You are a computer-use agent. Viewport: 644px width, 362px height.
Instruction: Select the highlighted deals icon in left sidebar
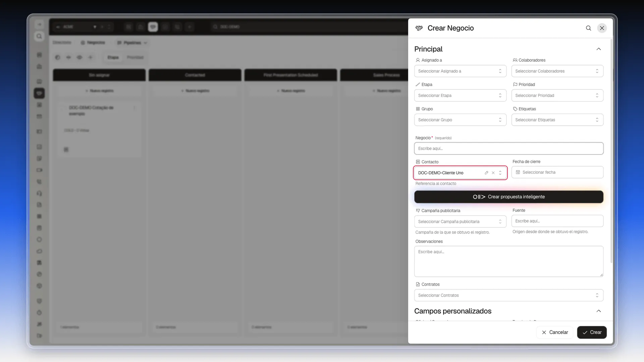click(x=39, y=93)
